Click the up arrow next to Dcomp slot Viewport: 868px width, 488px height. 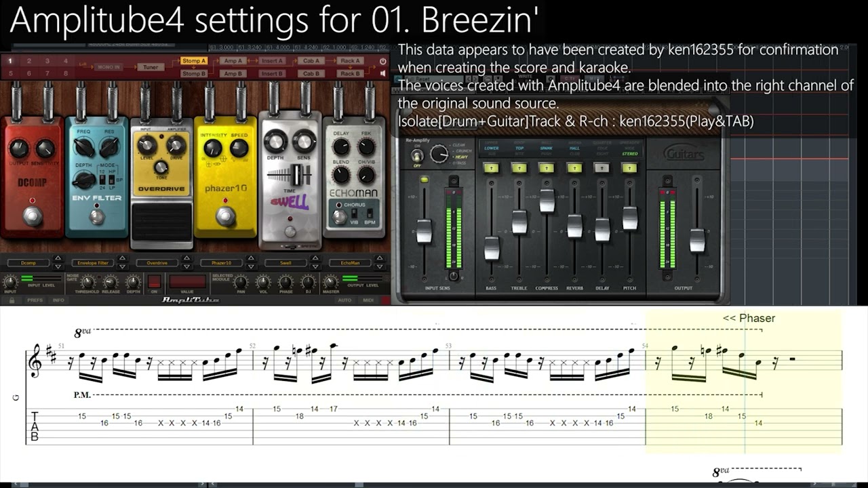(x=57, y=260)
